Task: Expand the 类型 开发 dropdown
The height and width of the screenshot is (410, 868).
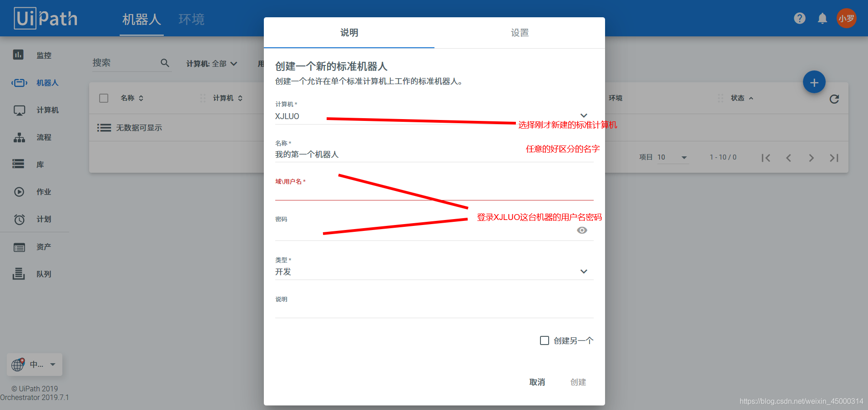Action: tap(584, 271)
